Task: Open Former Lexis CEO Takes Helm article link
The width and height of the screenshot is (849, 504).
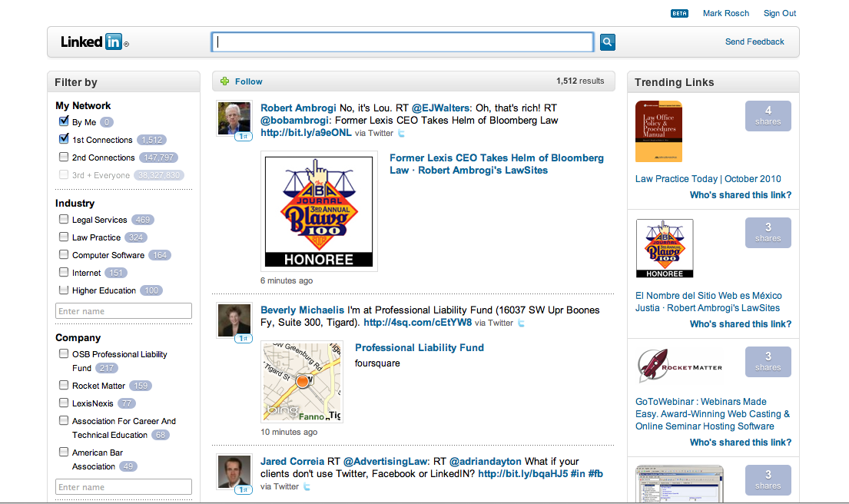Action: point(496,164)
